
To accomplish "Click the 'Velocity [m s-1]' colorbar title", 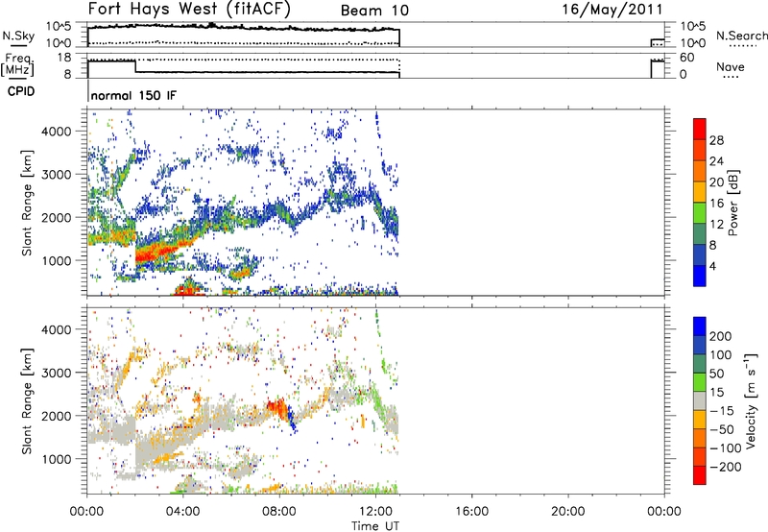I will point(751,400).
